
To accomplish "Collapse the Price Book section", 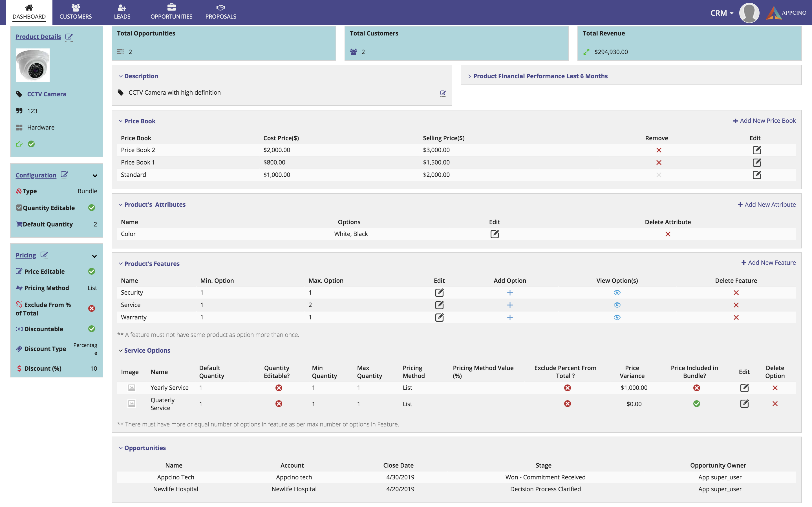I will pyautogui.click(x=120, y=121).
